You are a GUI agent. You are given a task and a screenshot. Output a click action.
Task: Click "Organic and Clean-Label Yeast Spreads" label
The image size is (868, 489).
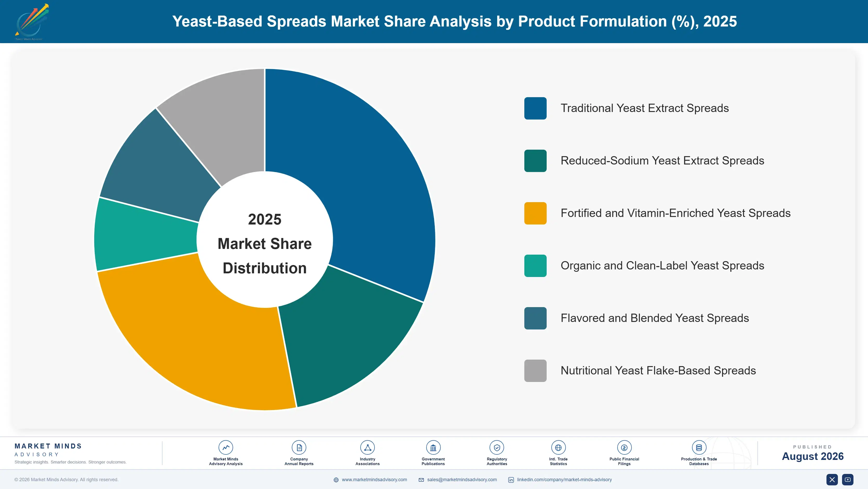(x=662, y=266)
